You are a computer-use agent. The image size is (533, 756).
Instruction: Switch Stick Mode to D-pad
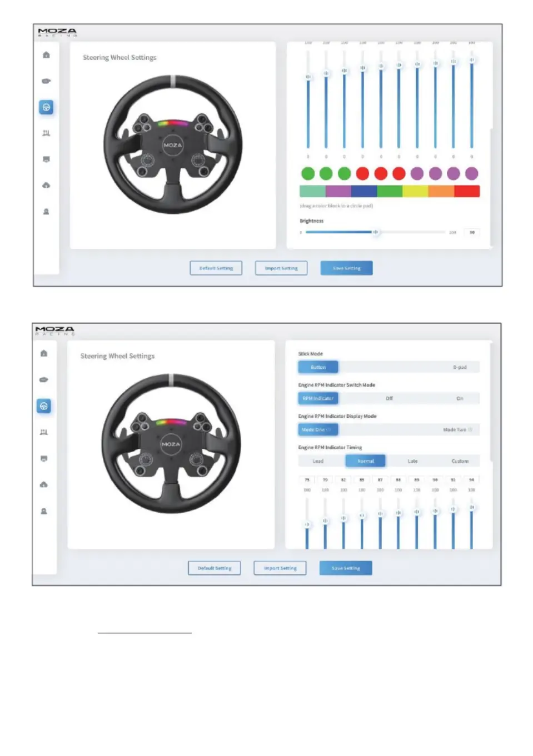click(x=459, y=367)
